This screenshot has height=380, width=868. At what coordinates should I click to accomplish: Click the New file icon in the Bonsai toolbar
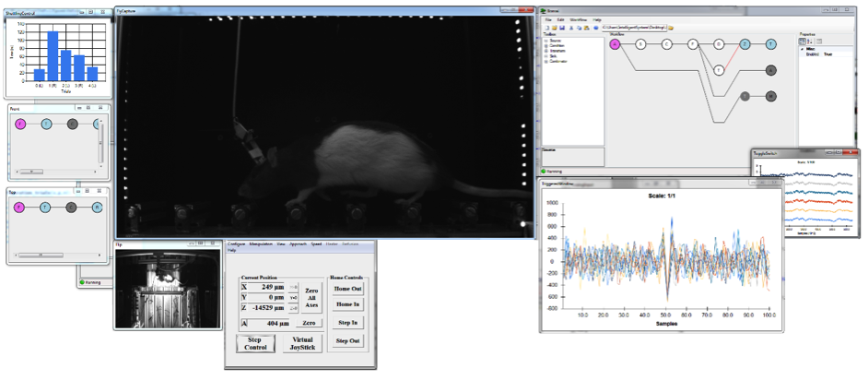click(x=547, y=29)
